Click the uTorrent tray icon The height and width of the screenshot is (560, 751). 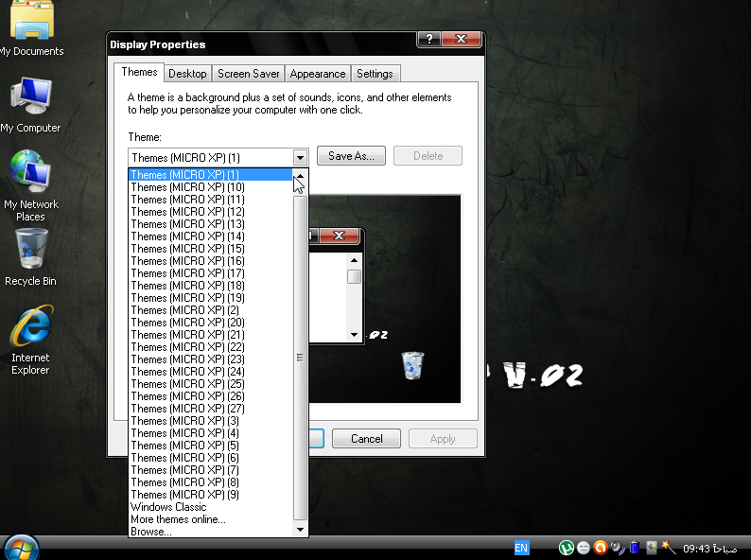(567, 548)
